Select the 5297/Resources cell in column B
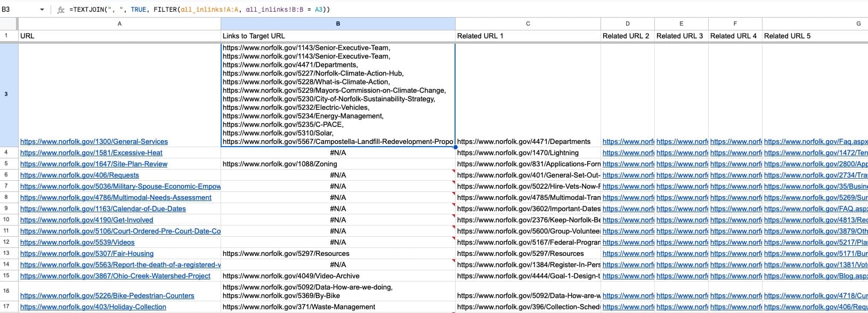868x313 pixels. (x=338, y=254)
